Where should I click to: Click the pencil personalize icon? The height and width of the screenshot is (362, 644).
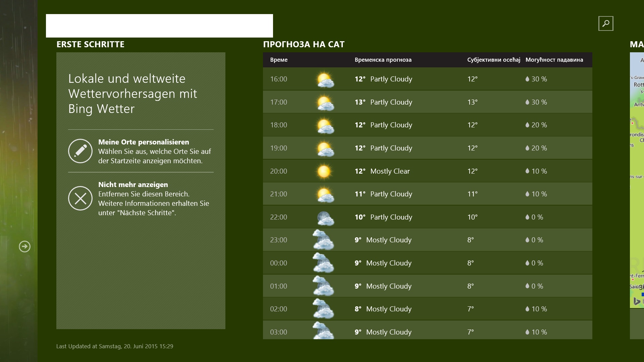80,151
